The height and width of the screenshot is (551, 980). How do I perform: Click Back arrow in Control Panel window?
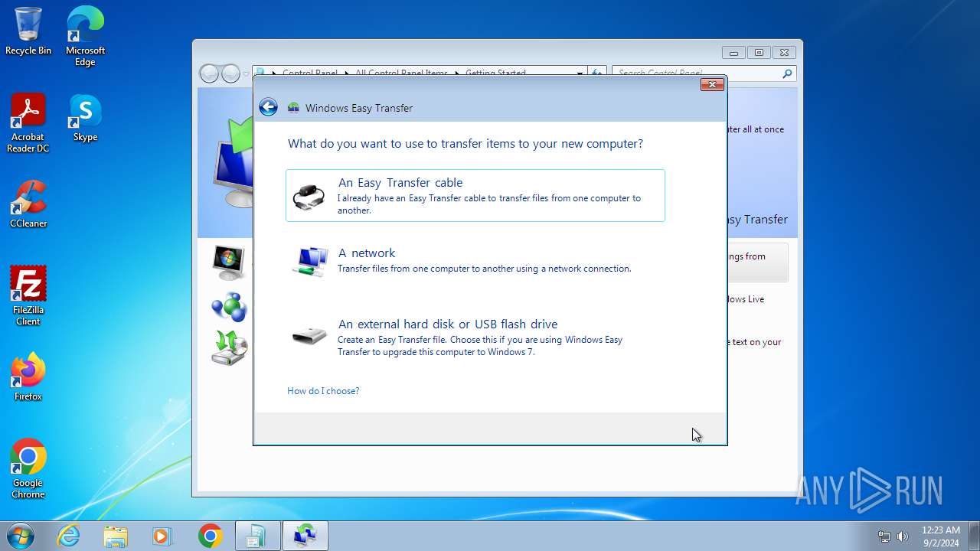tap(209, 73)
